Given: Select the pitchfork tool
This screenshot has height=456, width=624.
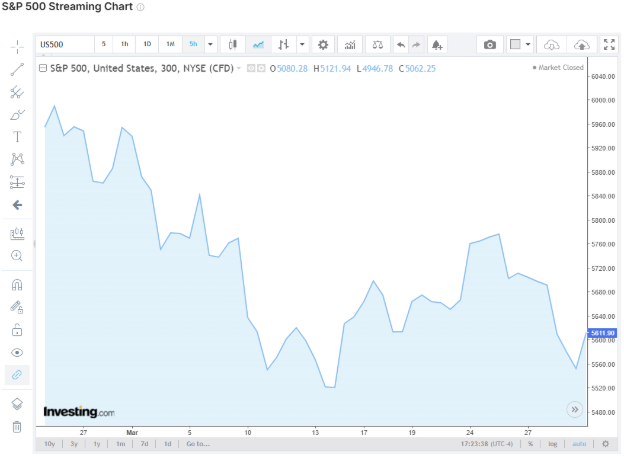Looking at the screenshot, I should [x=17, y=92].
